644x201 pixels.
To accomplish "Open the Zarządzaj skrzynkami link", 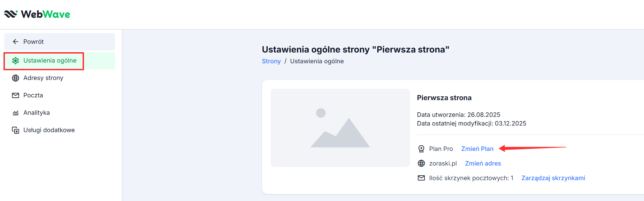I will coord(553,178).
